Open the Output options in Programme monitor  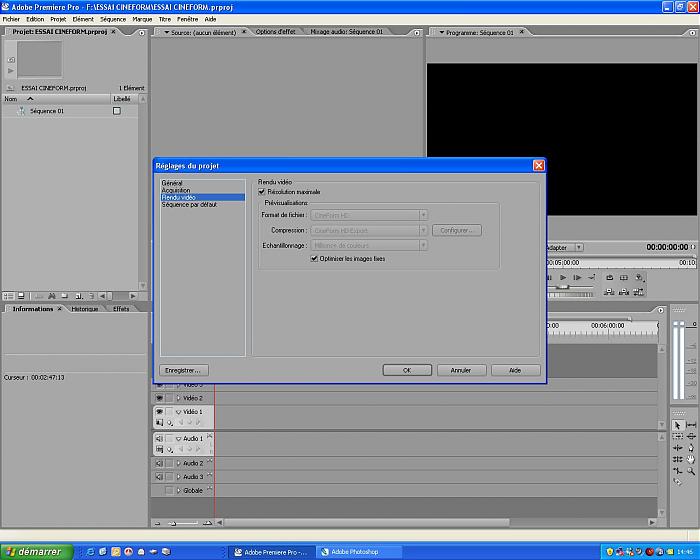click(x=639, y=278)
